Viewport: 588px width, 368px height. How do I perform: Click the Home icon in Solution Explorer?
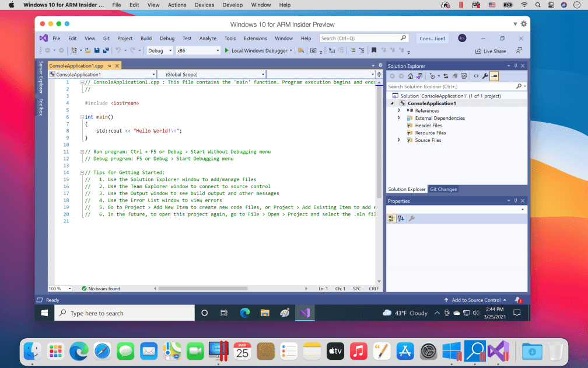[x=411, y=76]
